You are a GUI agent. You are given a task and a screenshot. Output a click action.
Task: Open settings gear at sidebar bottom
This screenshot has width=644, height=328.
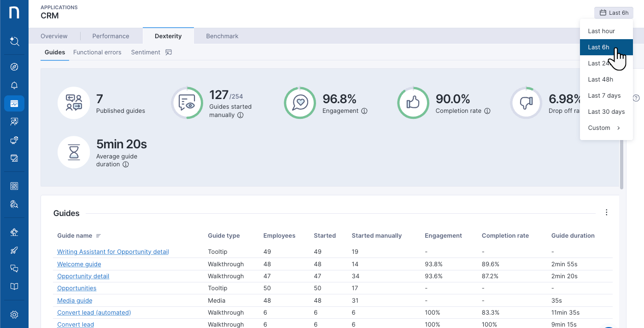pyautogui.click(x=14, y=315)
